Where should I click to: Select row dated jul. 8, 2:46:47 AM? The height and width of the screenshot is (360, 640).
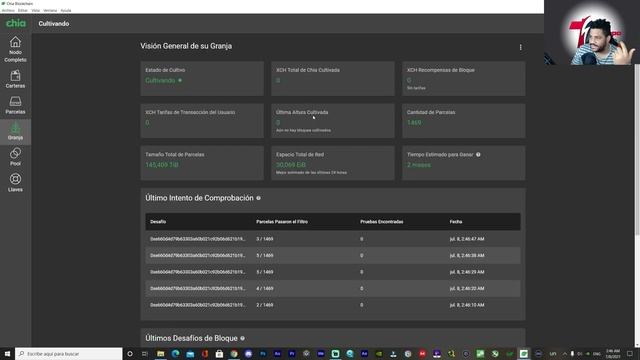tap(333, 239)
